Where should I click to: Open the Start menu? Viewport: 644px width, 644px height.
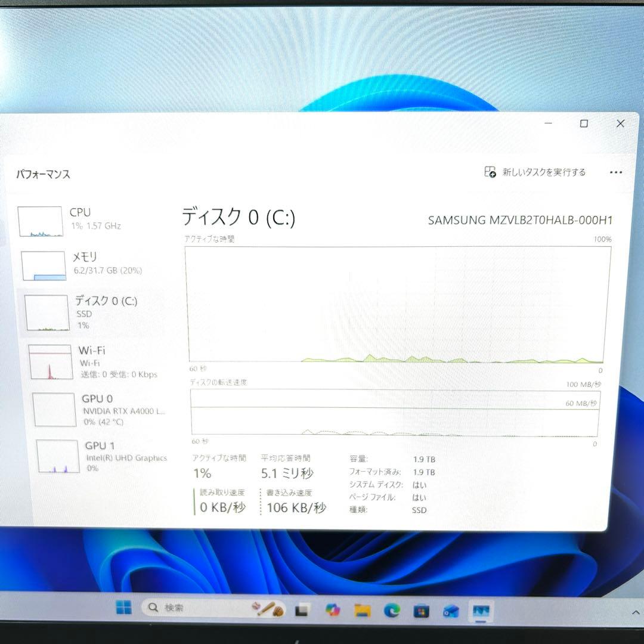point(123,607)
